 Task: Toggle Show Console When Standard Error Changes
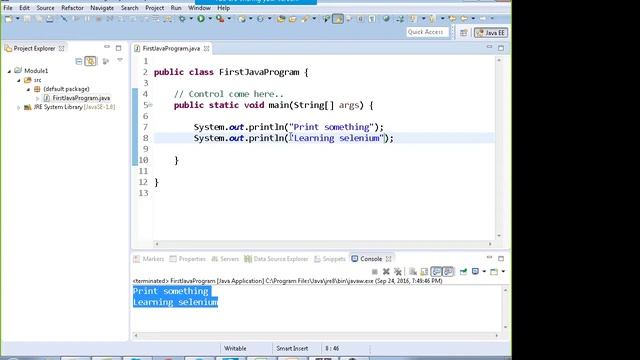point(448,271)
